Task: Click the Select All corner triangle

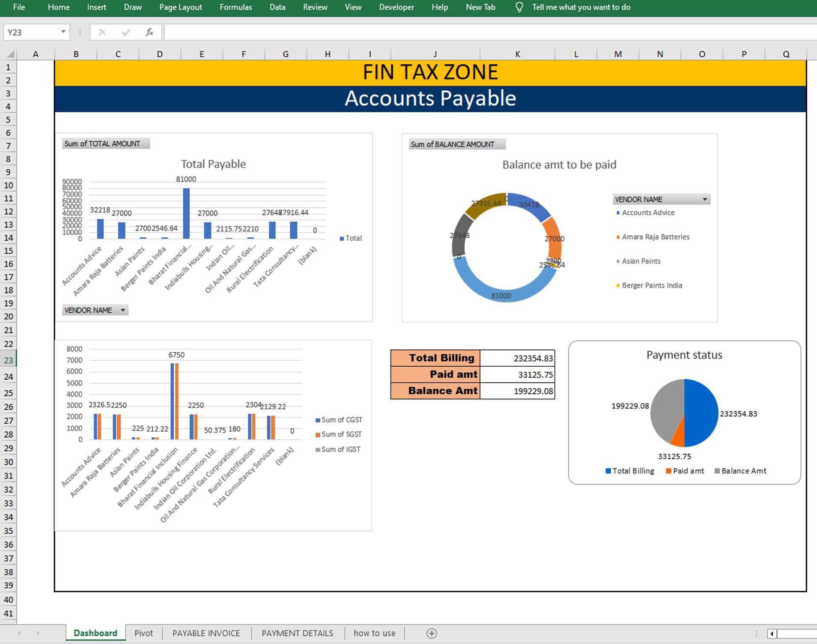Action: [11, 54]
